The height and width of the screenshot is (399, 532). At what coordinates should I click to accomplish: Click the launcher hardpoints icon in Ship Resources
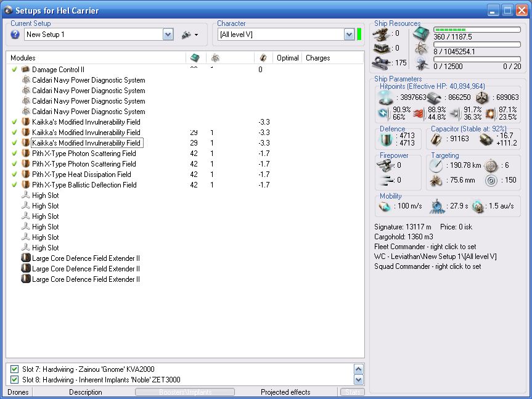[381, 48]
